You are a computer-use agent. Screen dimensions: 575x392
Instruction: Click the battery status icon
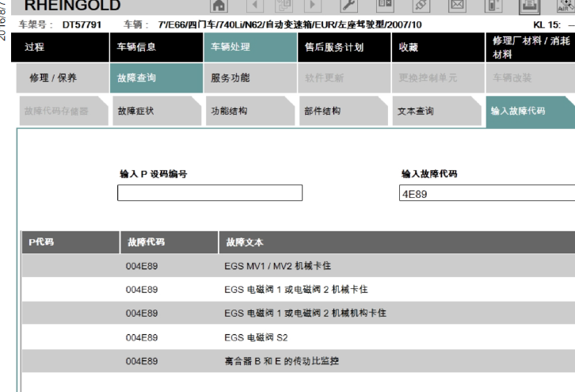point(493,5)
